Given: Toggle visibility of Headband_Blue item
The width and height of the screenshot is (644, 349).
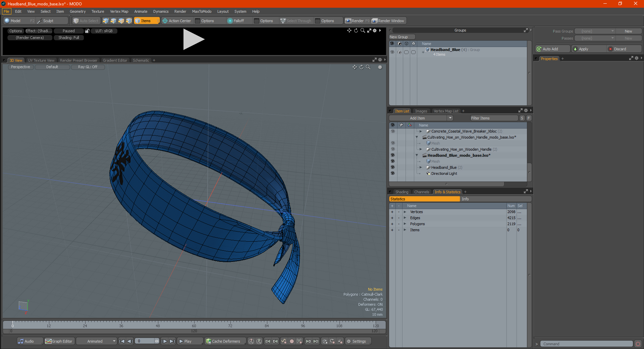Looking at the screenshot, I should point(392,167).
